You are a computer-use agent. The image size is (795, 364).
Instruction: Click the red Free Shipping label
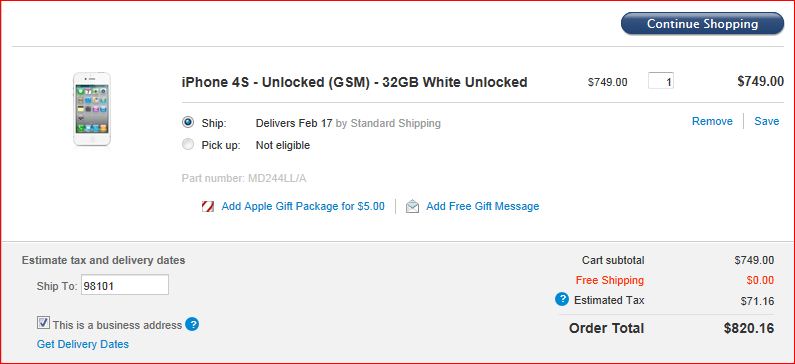(x=609, y=280)
